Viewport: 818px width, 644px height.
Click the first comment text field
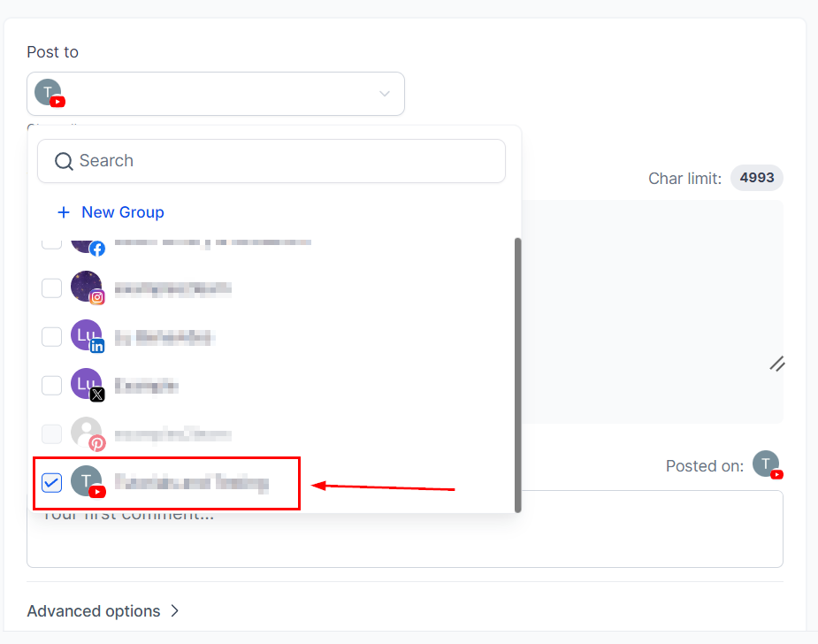[x=531, y=540]
